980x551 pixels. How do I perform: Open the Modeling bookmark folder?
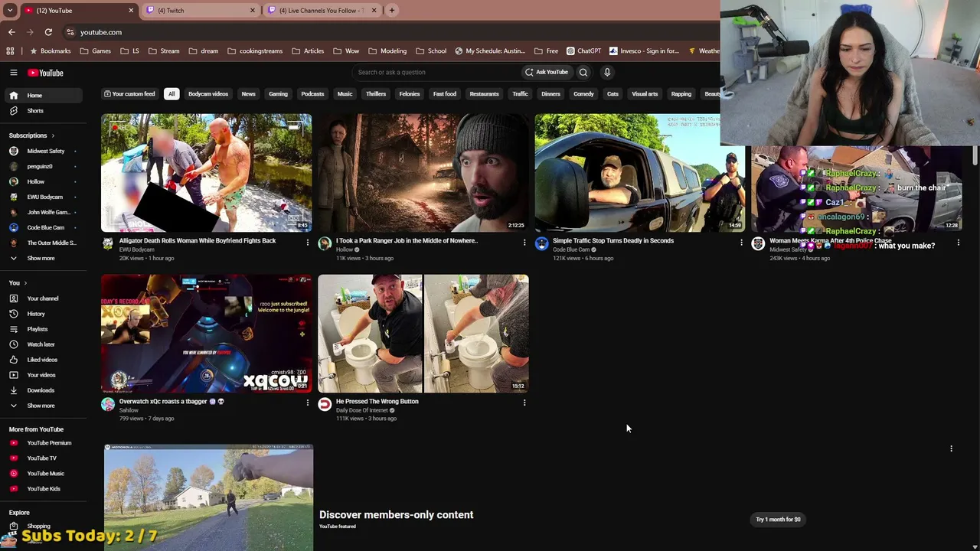(x=387, y=51)
